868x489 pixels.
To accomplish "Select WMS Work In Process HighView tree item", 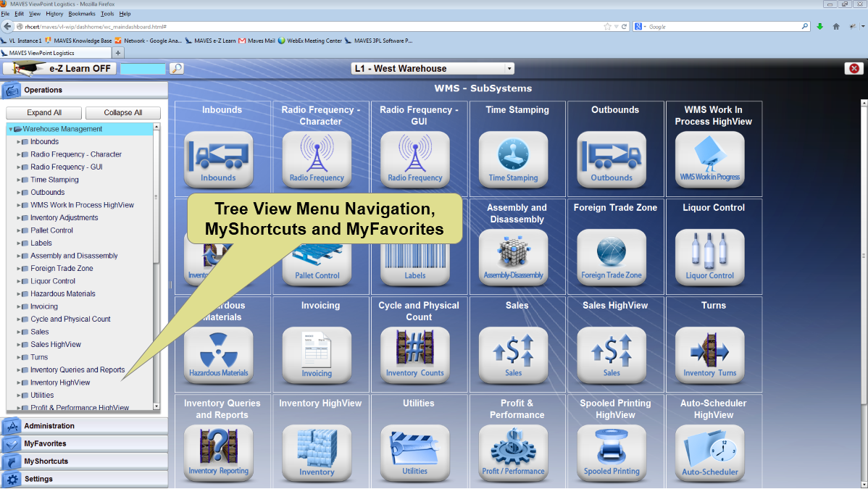I will (x=82, y=205).
